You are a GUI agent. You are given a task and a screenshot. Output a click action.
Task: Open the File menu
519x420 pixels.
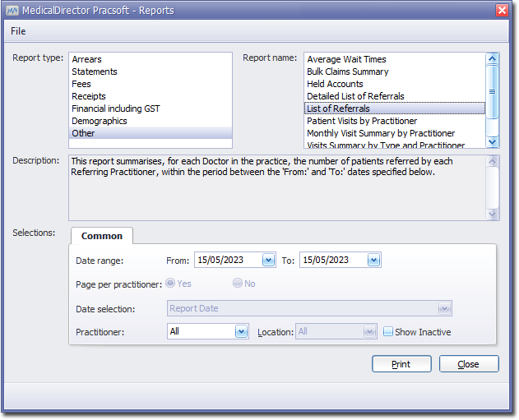(x=18, y=31)
